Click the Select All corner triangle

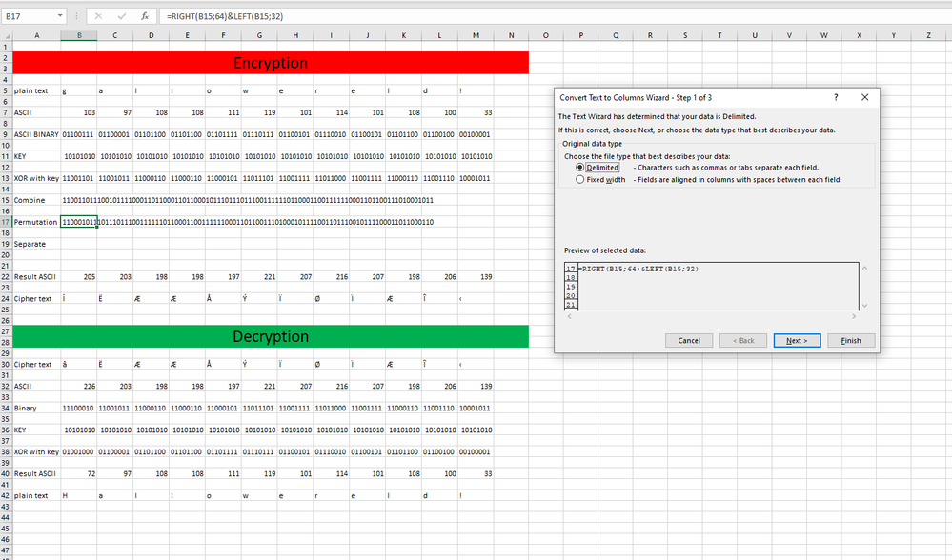click(x=7, y=36)
